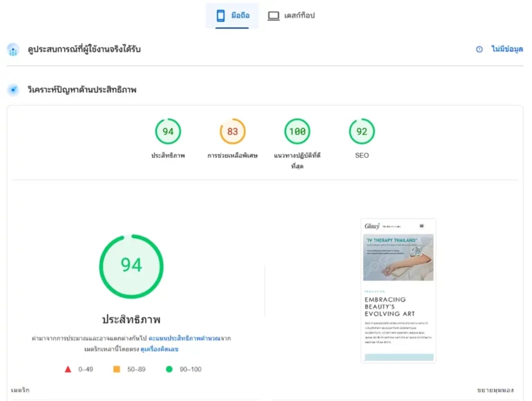Viewport: 532px width, 401px height.
Task: Select the mobile phone icon tab
Action: pos(221,16)
